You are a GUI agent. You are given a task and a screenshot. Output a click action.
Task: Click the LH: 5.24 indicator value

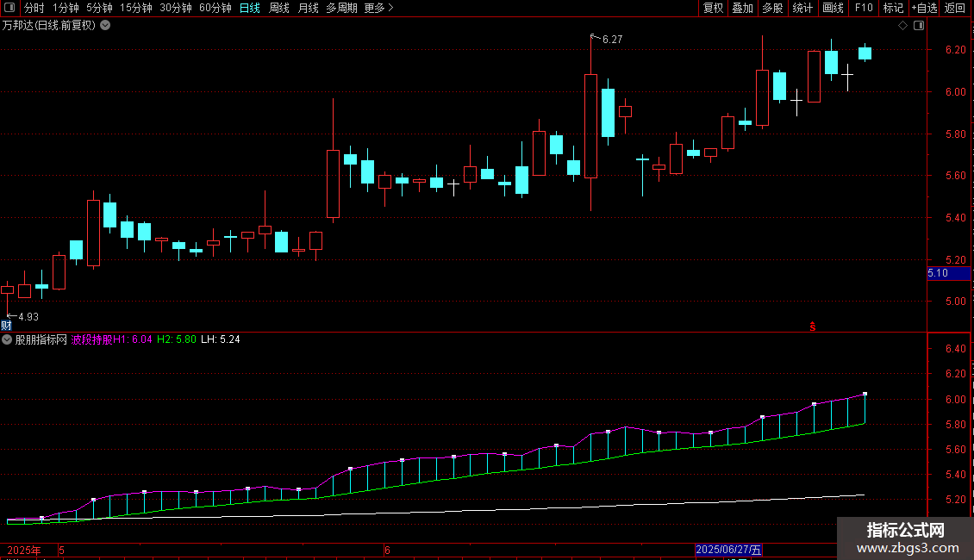(221, 339)
